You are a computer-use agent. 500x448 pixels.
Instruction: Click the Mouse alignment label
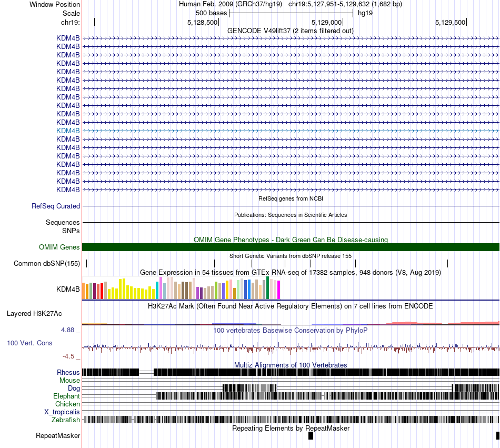tap(69, 381)
